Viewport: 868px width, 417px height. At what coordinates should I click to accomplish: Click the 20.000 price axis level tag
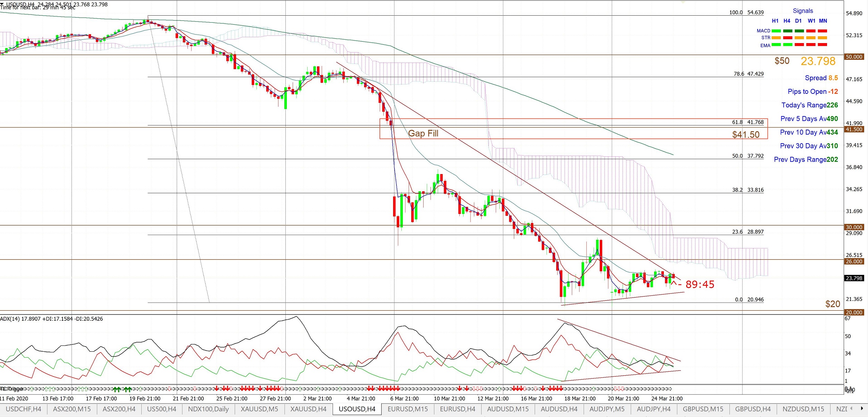854,312
